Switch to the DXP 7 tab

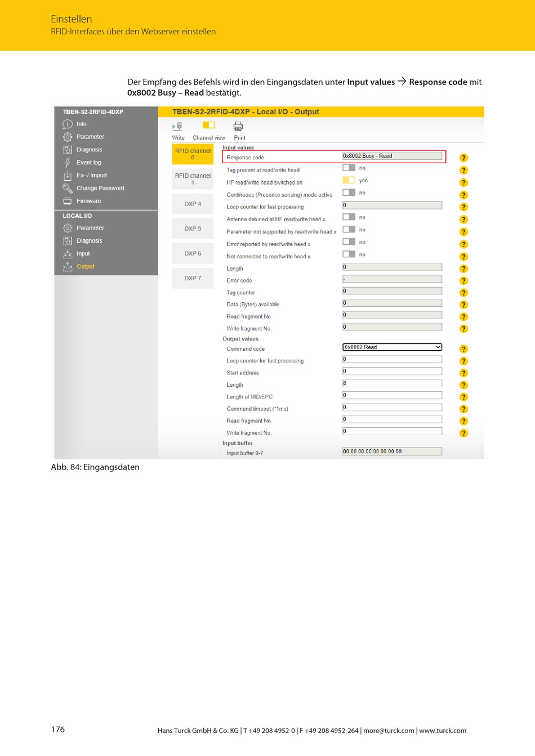193,278
